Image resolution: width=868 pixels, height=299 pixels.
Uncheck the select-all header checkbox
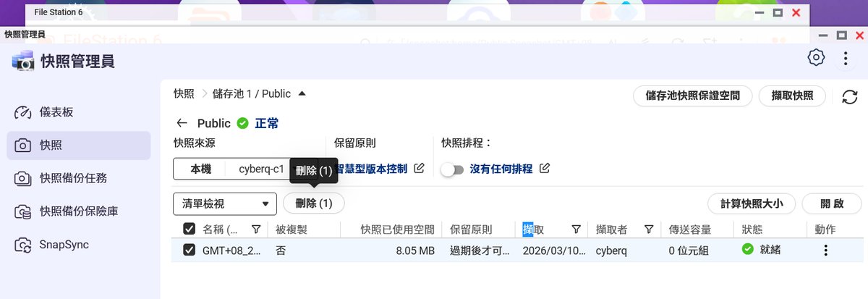[x=190, y=229]
